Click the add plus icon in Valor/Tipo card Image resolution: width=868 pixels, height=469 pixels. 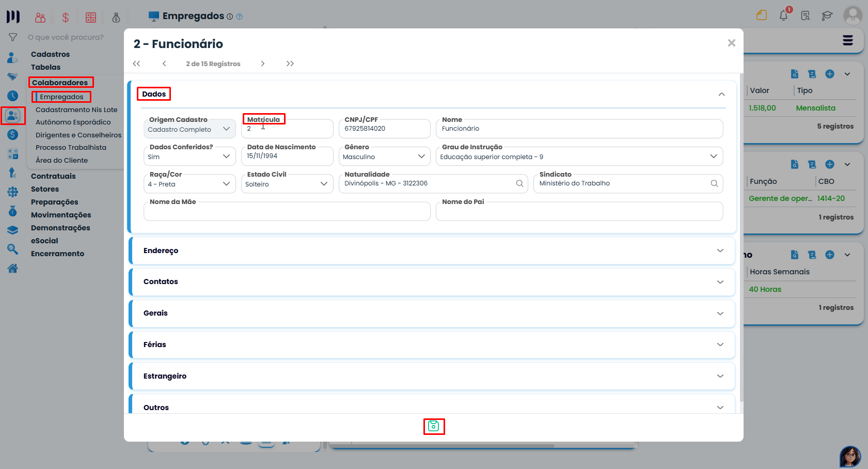(x=830, y=74)
